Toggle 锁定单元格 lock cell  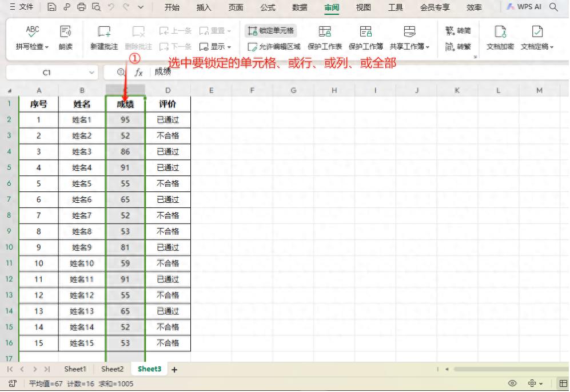[x=271, y=31]
